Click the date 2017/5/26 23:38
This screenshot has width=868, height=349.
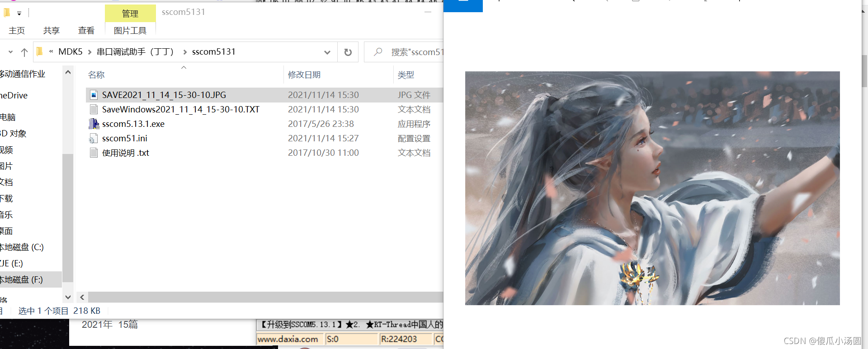(x=321, y=124)
